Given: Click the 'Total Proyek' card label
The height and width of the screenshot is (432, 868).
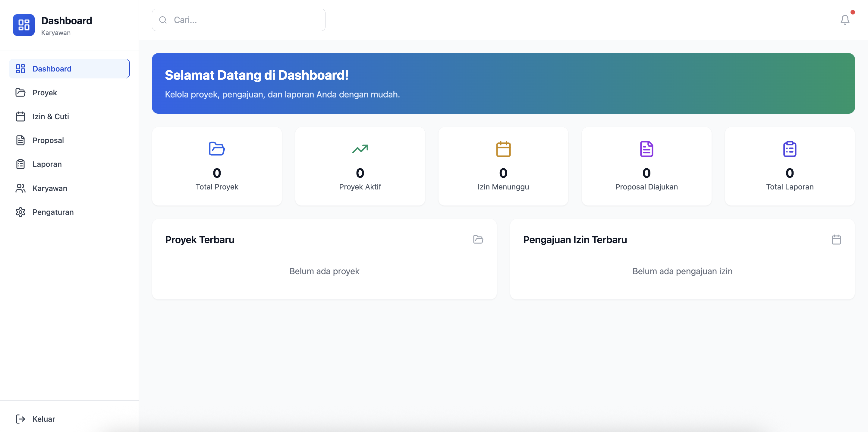Looking at the screenshot, I should click(x=217, y=187).
